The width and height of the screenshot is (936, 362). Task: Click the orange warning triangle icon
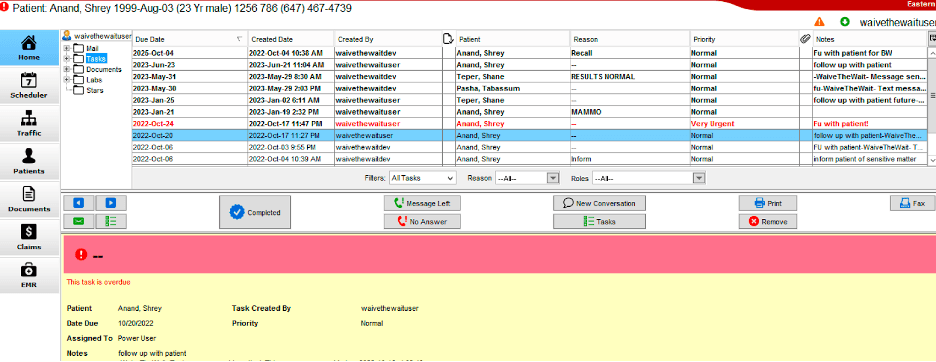820,22
